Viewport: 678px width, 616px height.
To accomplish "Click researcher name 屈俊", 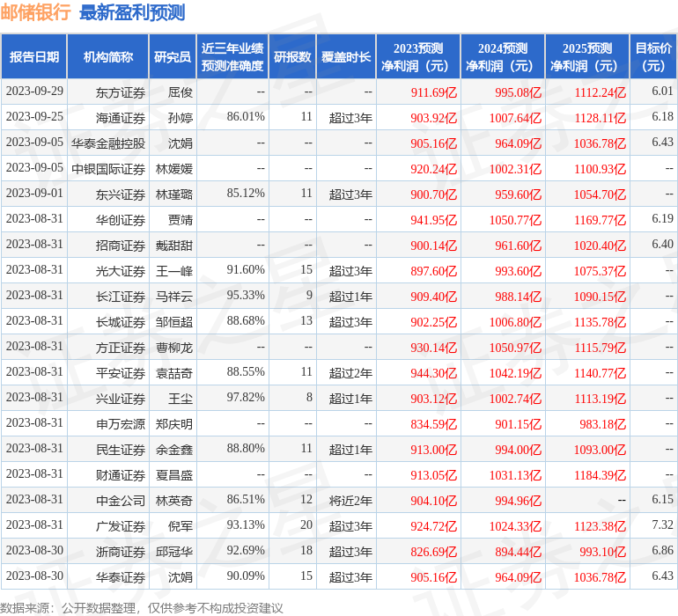I will click(x=181, y=92).
